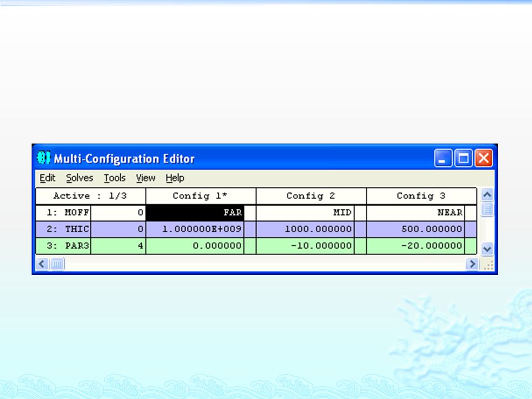Select the 1000.000000 thickness cell

(305, 229)
